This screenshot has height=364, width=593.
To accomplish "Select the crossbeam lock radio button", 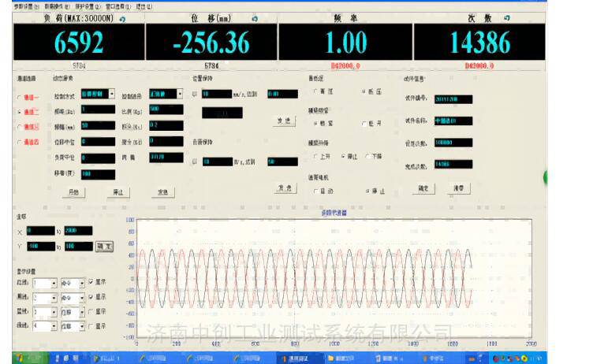I will click(315, 123).
